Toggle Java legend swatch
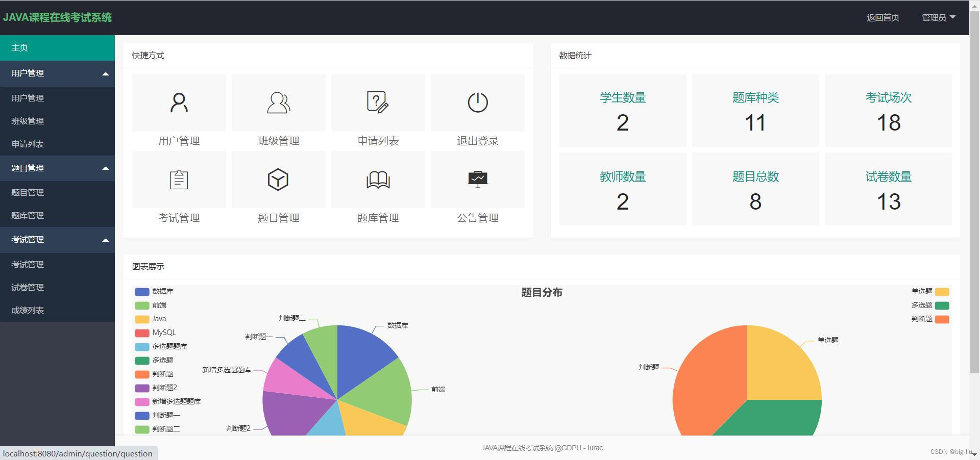The image size is (980, 460). (x=142, y=319)
